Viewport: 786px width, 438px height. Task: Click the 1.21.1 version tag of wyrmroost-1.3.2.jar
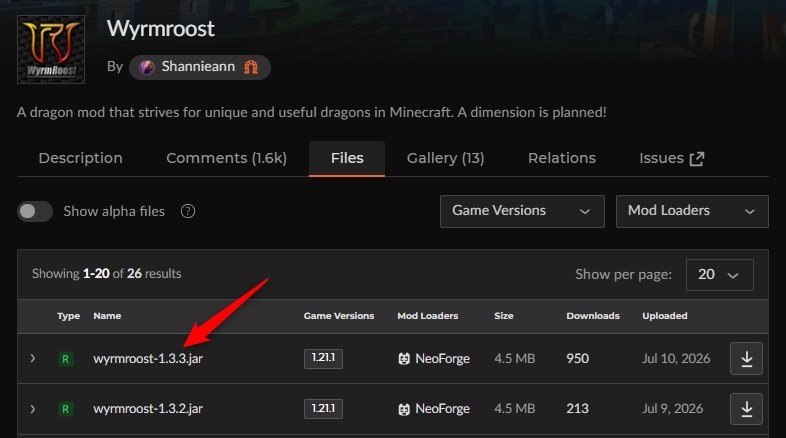click(323, 409)
